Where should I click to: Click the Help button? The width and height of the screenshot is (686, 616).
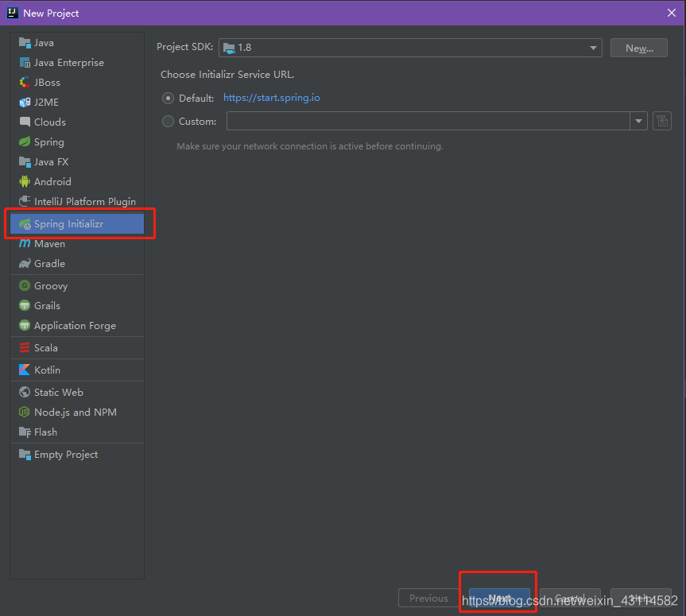click(641, 598)
